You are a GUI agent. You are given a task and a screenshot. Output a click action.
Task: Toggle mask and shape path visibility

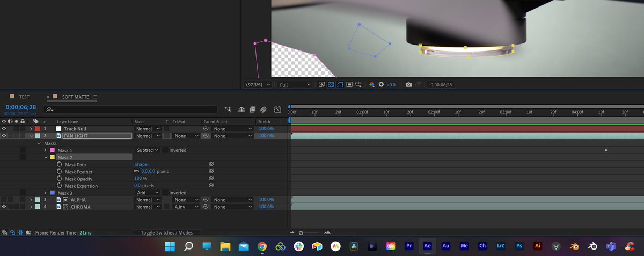coord(340,85)
